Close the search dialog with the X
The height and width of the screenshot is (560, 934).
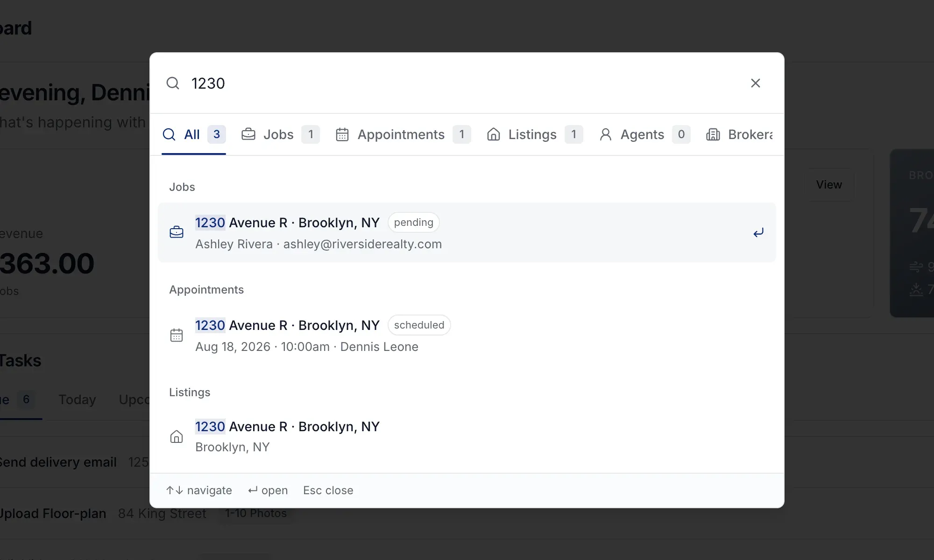click(756, 83)
